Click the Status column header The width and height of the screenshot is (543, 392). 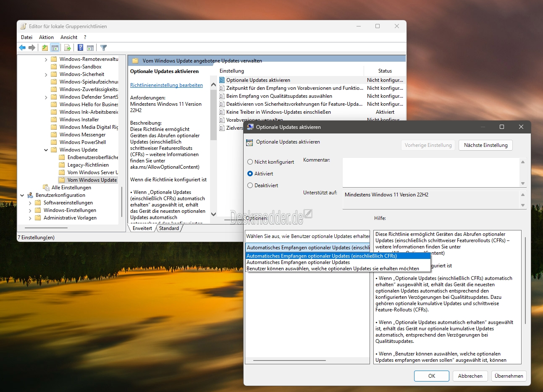point(385,71)
